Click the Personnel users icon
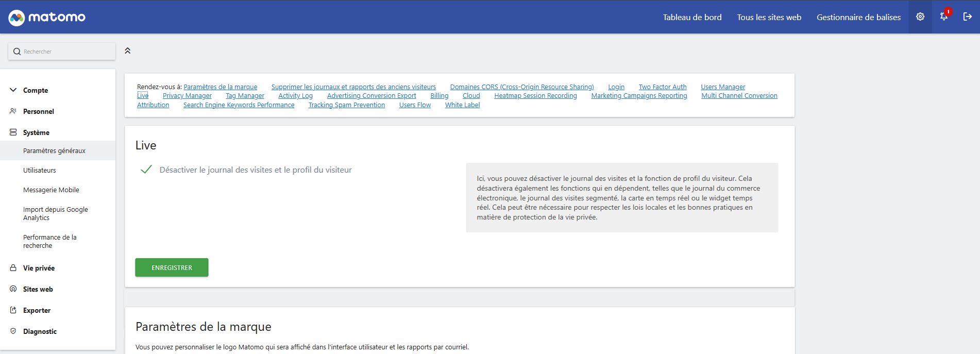The width and height of the screenshot is (980, 354). [x=13, y=111]
